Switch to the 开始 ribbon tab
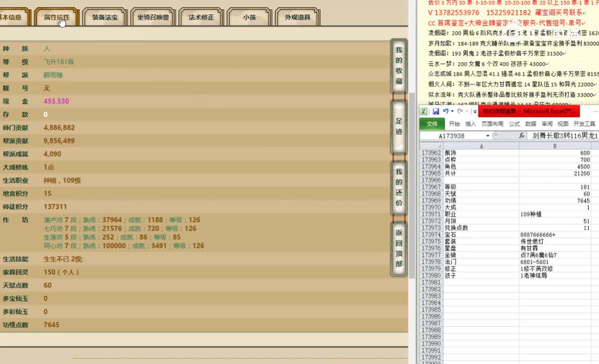Image resolution: width=599 pixels, height=364 pixels. pos(454,124)
